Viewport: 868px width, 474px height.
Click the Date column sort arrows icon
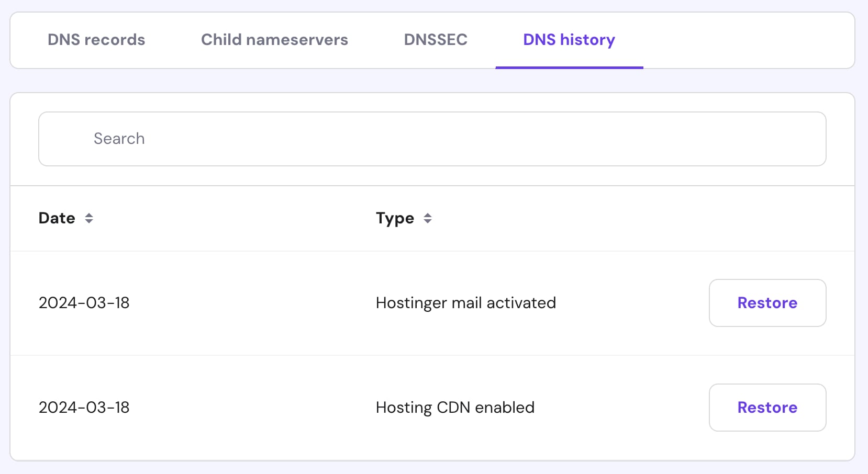(89, 218)
